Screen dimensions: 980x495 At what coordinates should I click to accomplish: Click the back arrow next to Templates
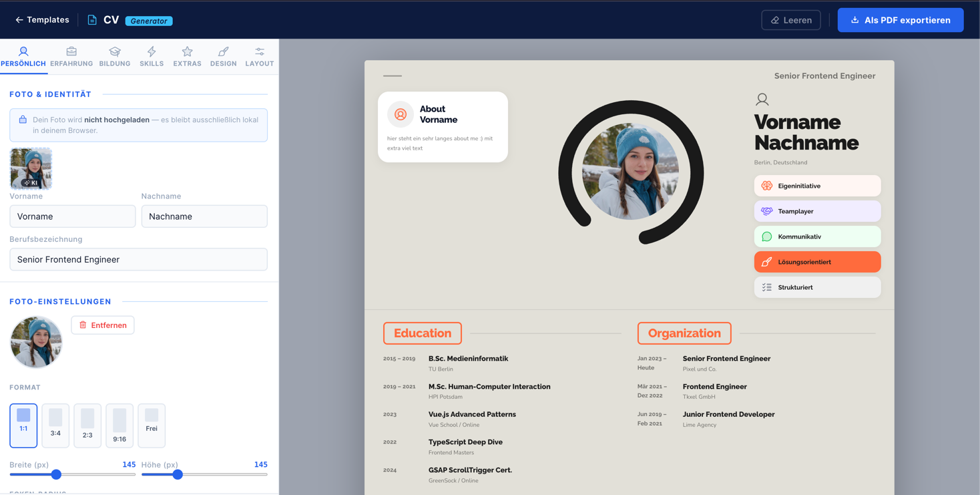click(x=19, y=20)
